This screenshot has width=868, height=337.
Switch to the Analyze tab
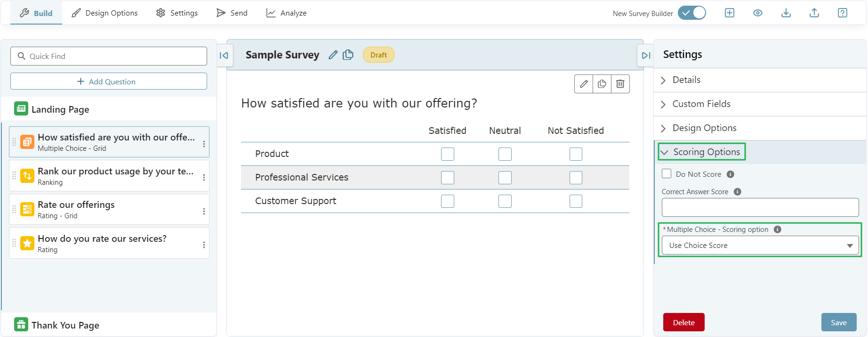286,13
